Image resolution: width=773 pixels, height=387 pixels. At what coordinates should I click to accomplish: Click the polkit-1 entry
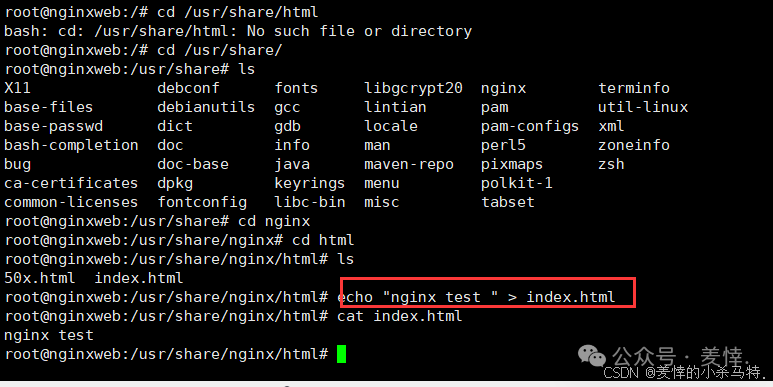[517, 183]
